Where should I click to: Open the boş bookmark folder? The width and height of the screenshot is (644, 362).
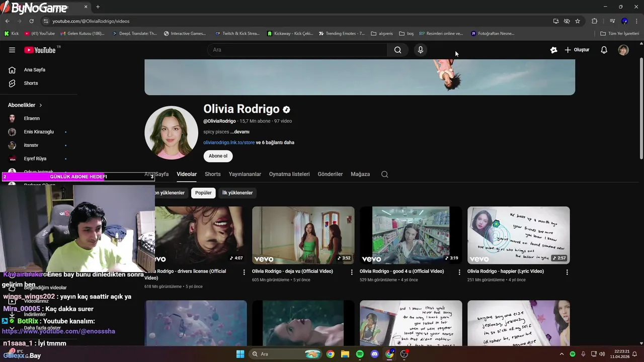[407, 34]
